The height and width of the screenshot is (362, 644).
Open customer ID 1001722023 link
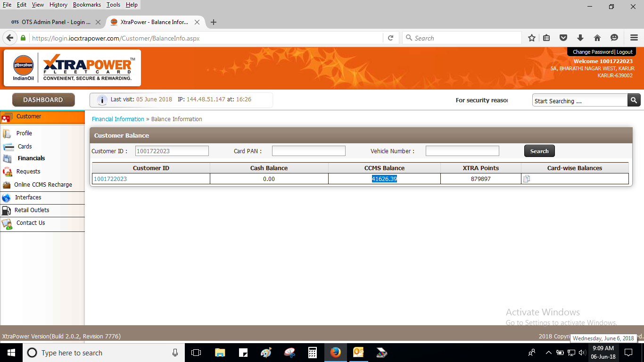110,179
